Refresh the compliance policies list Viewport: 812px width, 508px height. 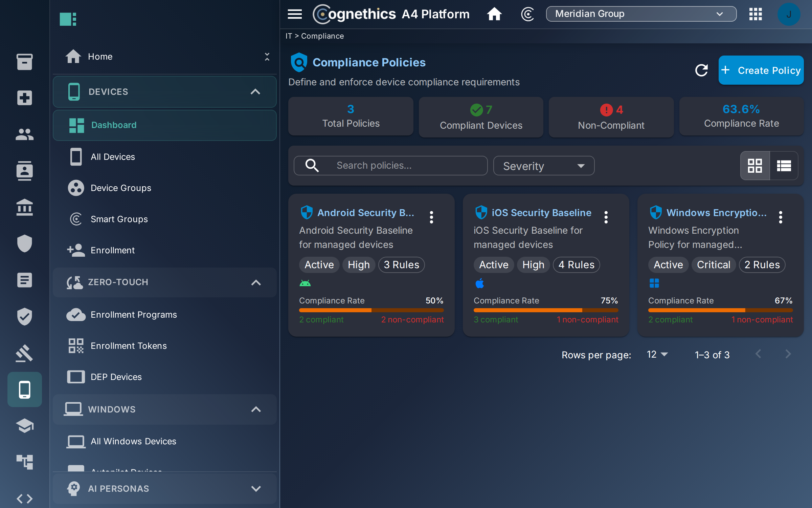(x=701, y=70)
